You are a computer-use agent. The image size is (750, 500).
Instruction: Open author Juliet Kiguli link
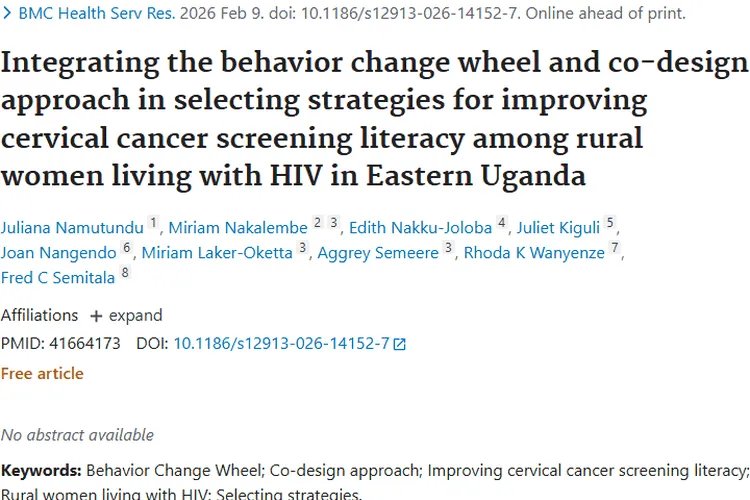pyautogui.click(x=558, y=228)
